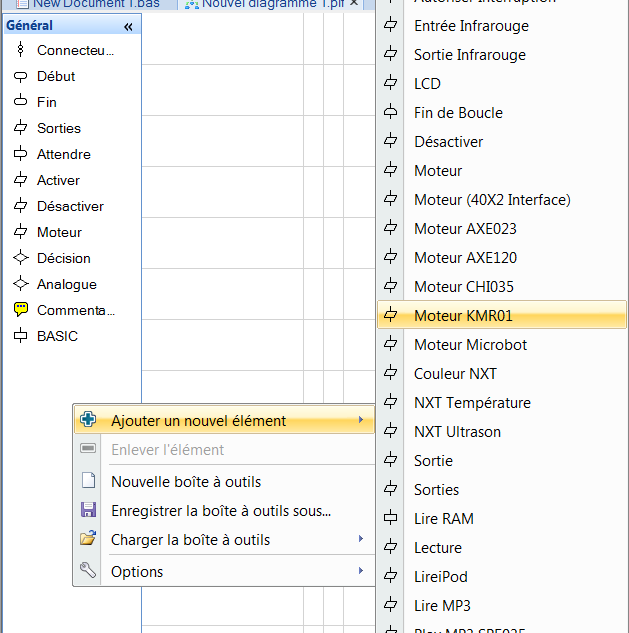Select the Commentaire speech bubble icon
Screen dimensions: 629x633
coord(20,310)
